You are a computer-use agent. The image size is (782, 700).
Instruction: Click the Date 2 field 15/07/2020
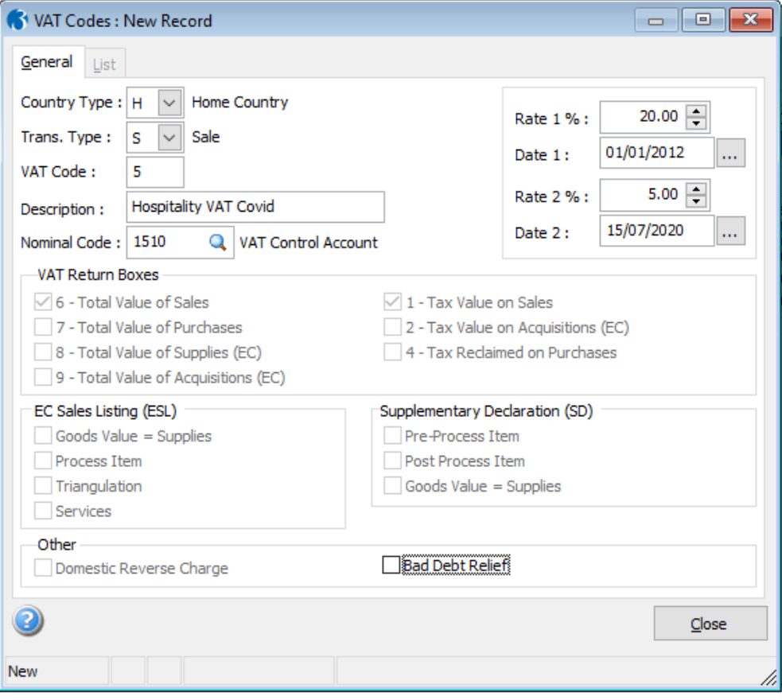pos(657,231)
